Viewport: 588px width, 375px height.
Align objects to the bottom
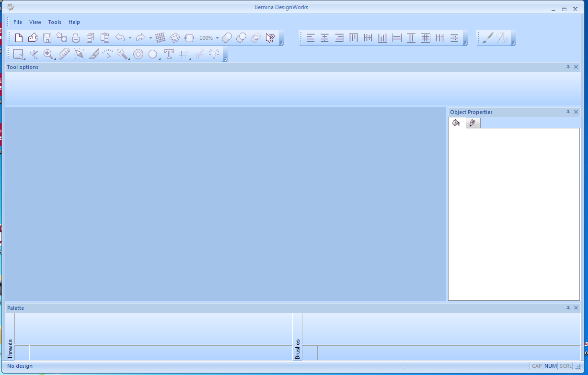pyautogui.click(x=382, y=38)
